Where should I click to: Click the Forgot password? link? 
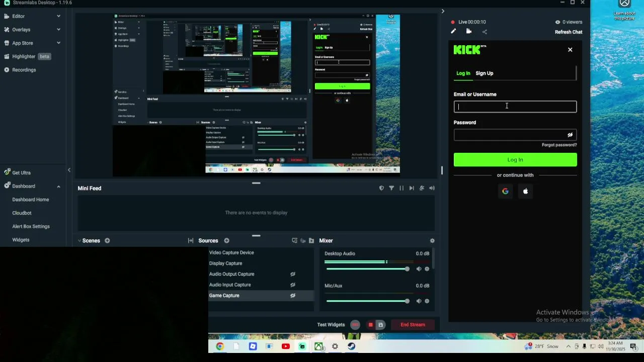click(x=559, y=145)
